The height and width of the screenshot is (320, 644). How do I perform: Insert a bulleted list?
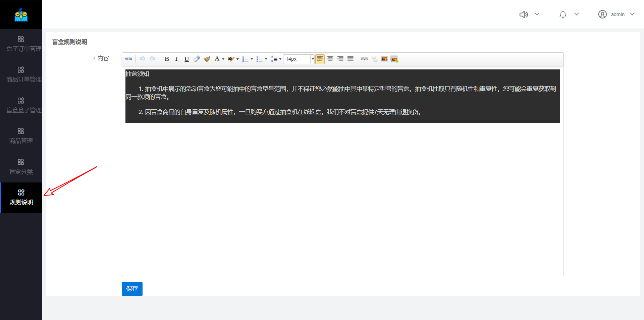click(x=260, y=59)
